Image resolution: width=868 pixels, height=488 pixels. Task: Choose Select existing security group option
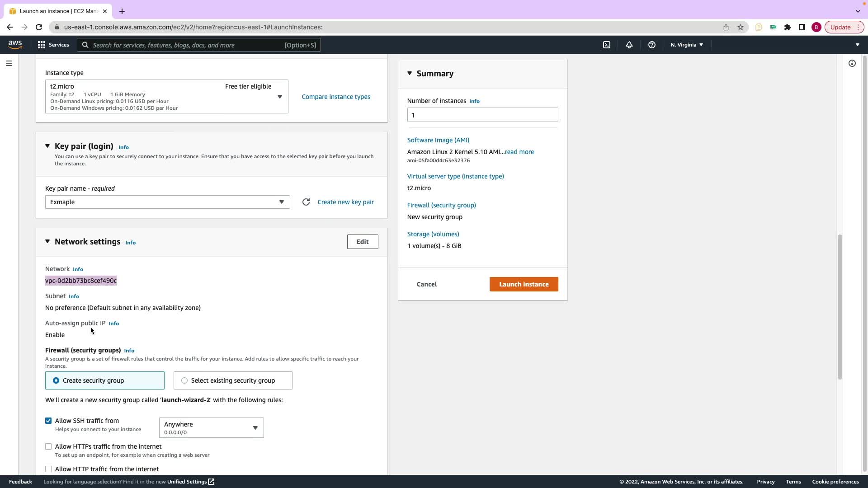(x=184, y=380)
